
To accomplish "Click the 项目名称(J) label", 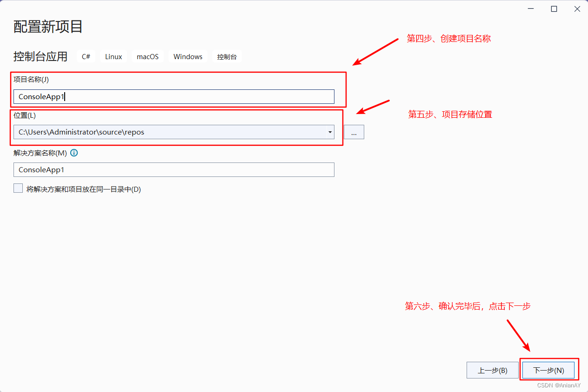I will 31,80.
